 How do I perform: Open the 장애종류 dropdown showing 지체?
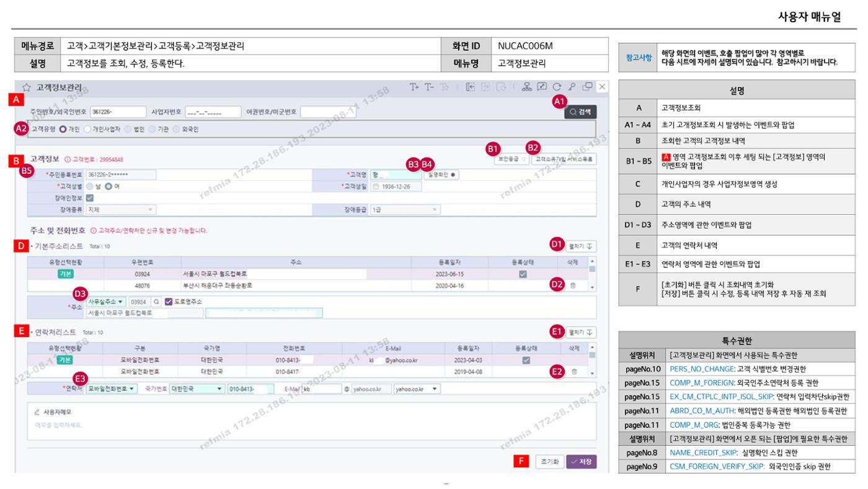point(122,210)
